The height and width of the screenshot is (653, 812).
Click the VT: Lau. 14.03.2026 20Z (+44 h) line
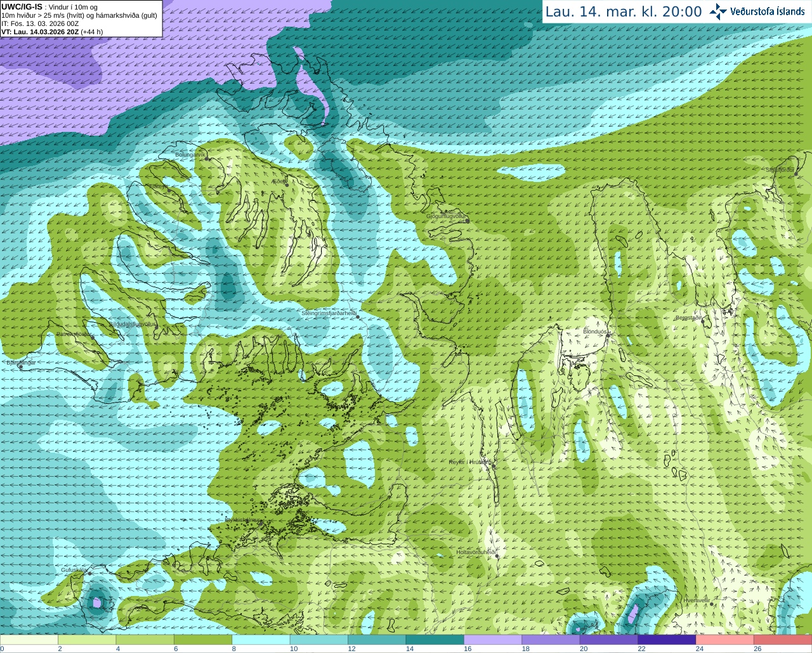coord(52,32)
